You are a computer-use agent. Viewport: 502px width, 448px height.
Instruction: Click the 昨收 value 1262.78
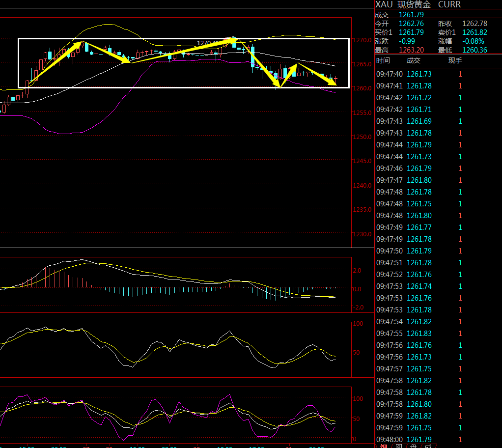tap(474, 24)
